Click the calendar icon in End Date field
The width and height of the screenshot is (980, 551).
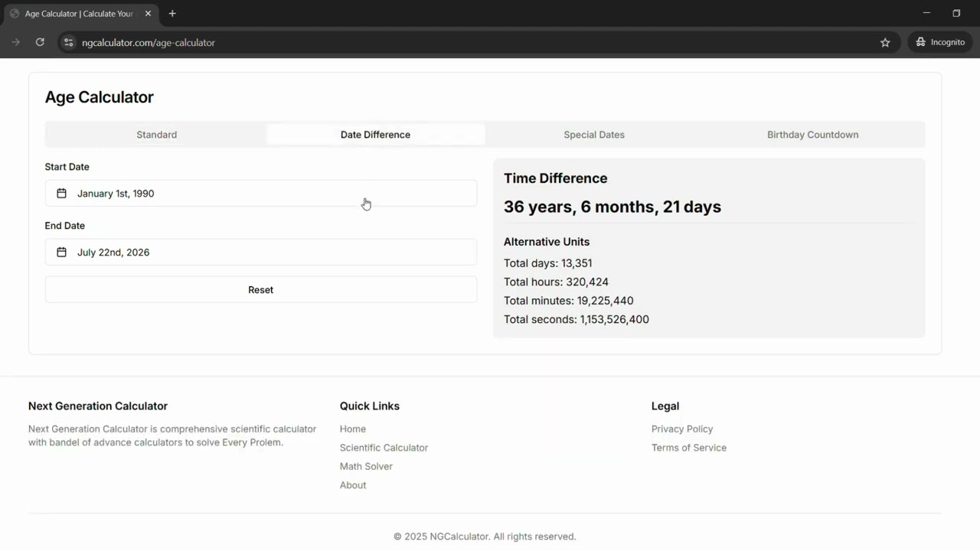click(x=61, y=253)
